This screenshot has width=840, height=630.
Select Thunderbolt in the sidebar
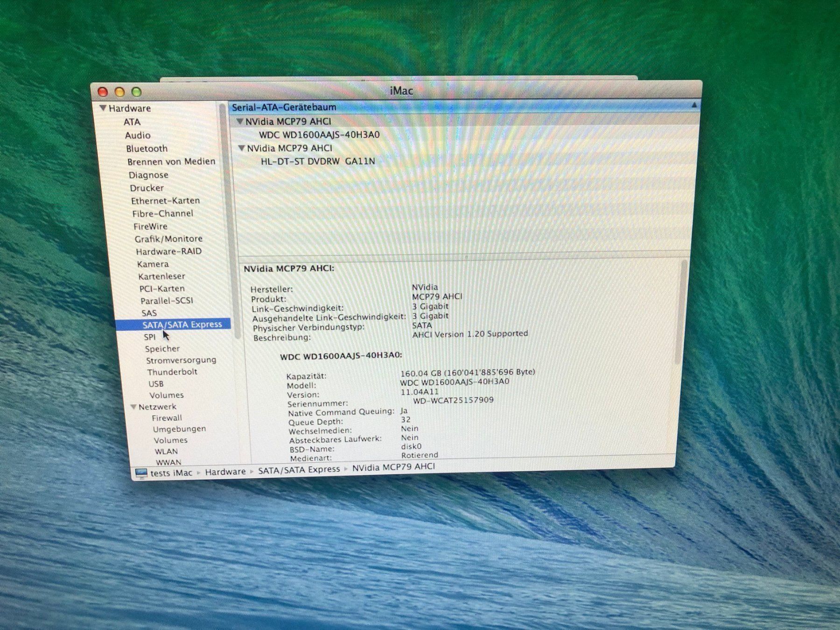(x=172, y=372)
